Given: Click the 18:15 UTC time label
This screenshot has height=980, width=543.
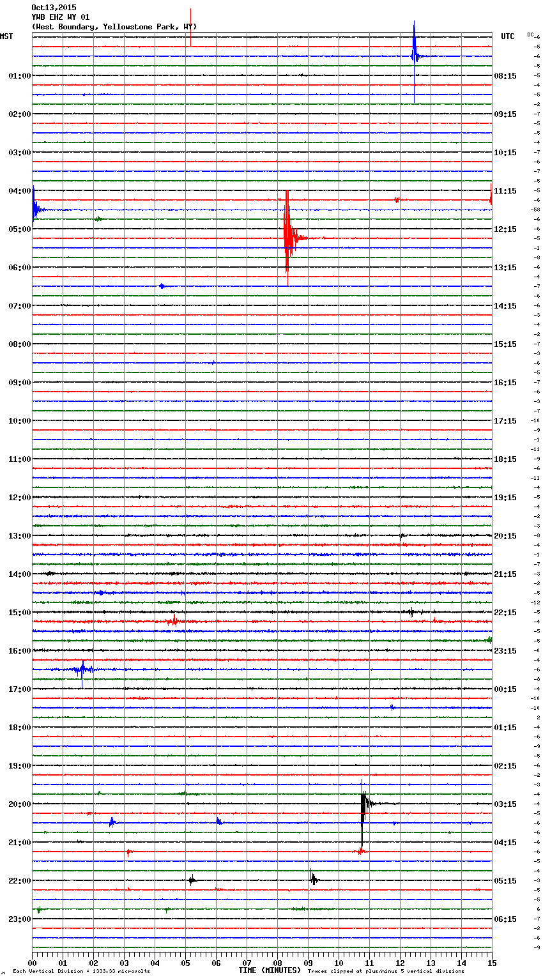Looking at the screenshot, I should [x=505, y=459].
